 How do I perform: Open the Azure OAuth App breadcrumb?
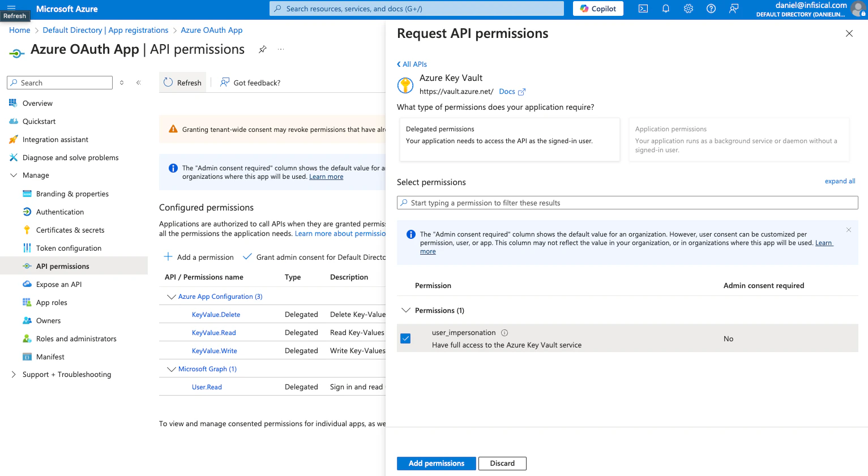pyautogui.click(x=212, y=30)
